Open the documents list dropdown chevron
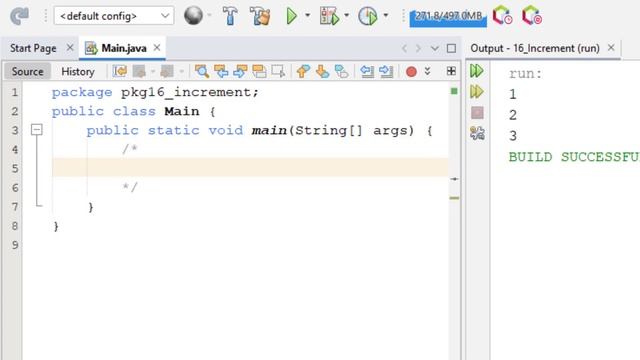 click(x=435, y=49)
